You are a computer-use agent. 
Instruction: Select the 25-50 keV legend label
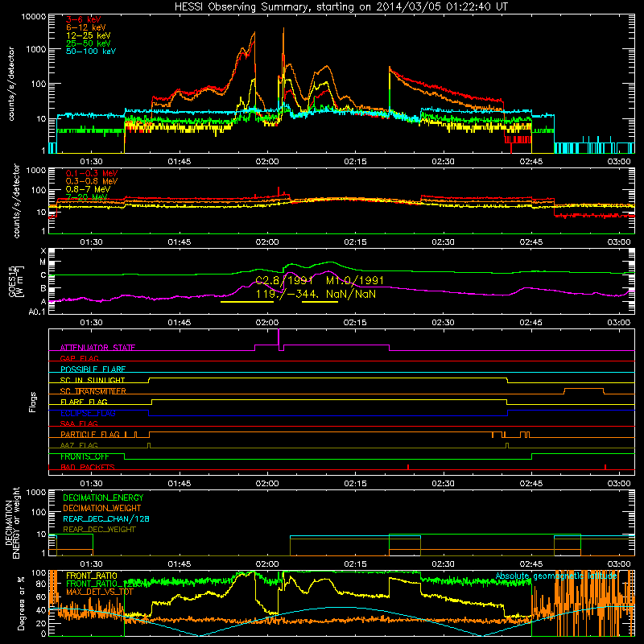point(89,43)
